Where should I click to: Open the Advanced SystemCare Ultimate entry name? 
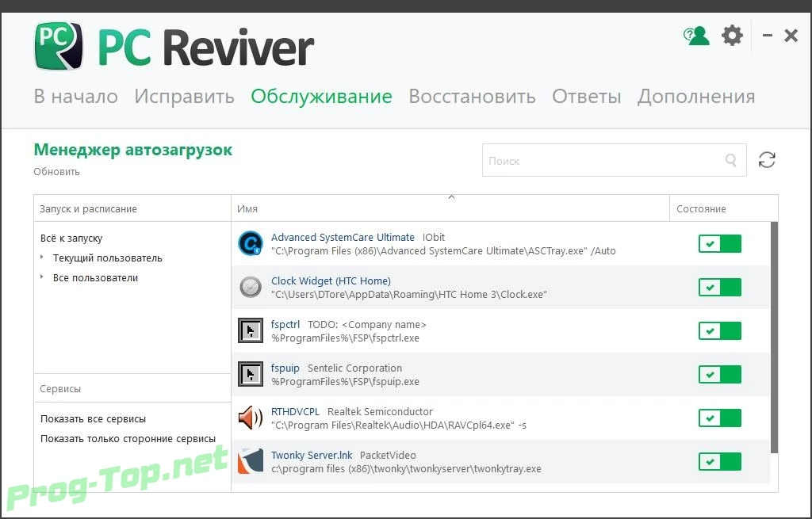(x=343, y=237)
